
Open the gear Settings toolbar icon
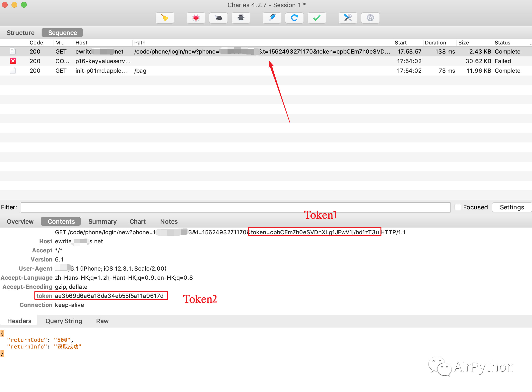[x=370, y=18]
